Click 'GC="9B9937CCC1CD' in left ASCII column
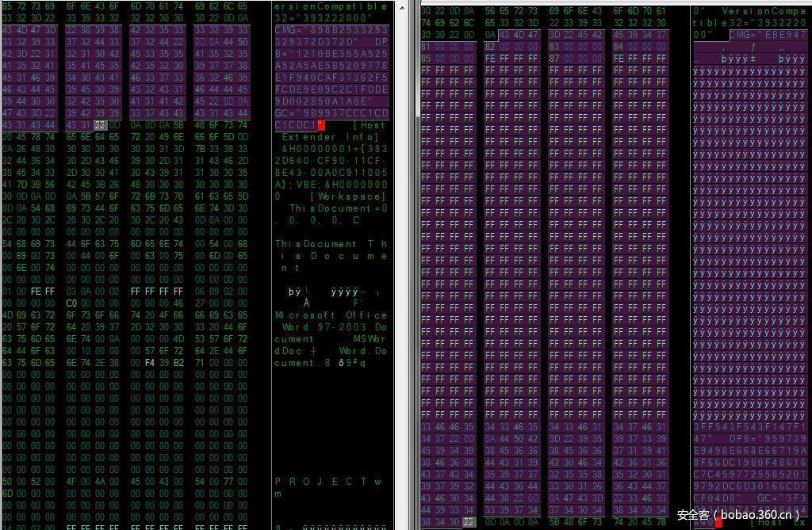Viewport: 812px width, 530px height. (x=331, y=113)
